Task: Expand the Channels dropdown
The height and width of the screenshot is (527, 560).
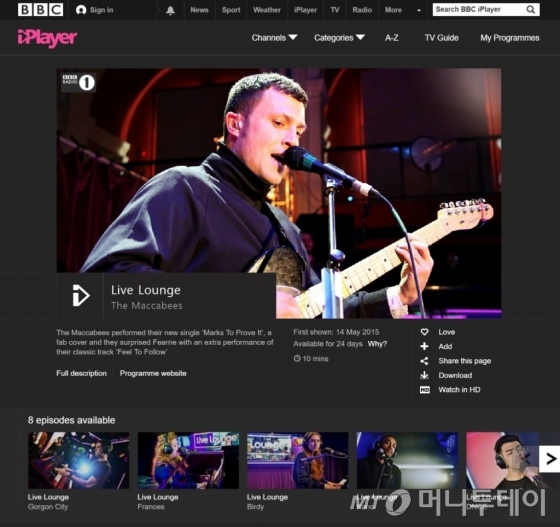Action: pos(274,38)
